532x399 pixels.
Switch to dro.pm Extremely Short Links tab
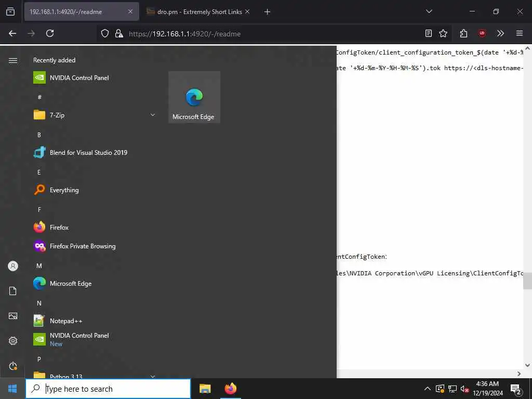pos(198,12)
